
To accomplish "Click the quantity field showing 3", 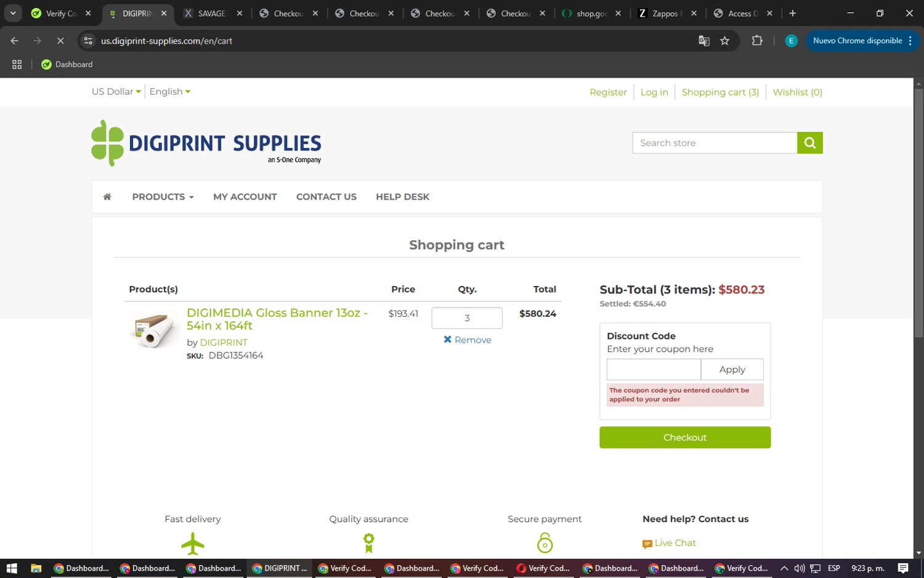I will 467,318.
